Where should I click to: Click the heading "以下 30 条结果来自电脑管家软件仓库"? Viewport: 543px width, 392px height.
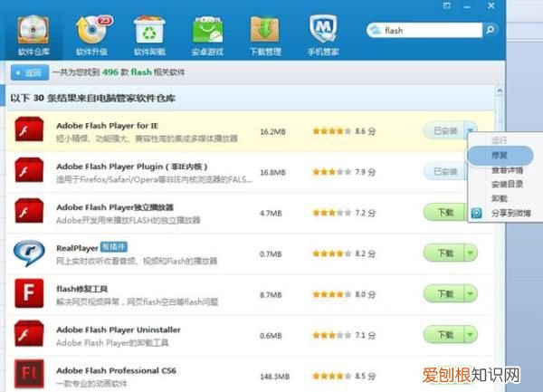[92, 99]
